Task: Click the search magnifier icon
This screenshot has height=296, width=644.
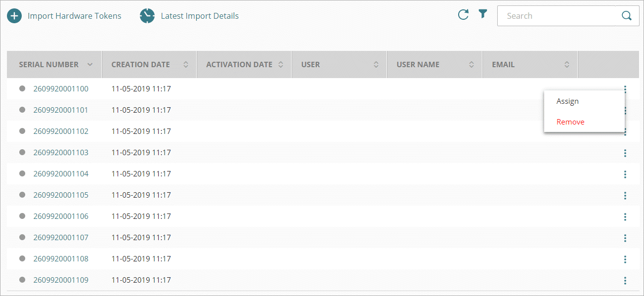Action: 627,16
